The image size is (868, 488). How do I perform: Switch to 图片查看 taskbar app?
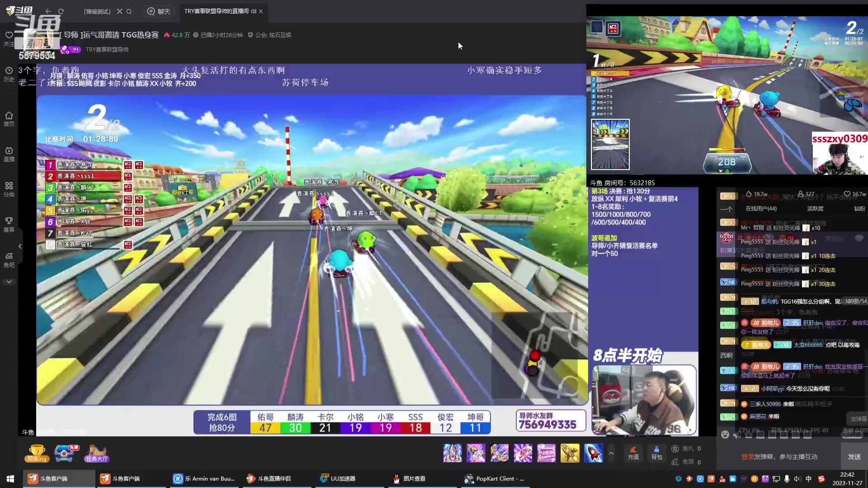pyautogui.click(x=422, y=479)
